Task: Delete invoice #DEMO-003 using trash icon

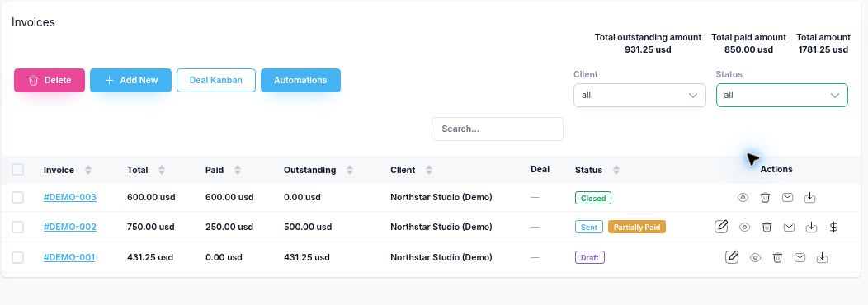Action: pos(765,198)
